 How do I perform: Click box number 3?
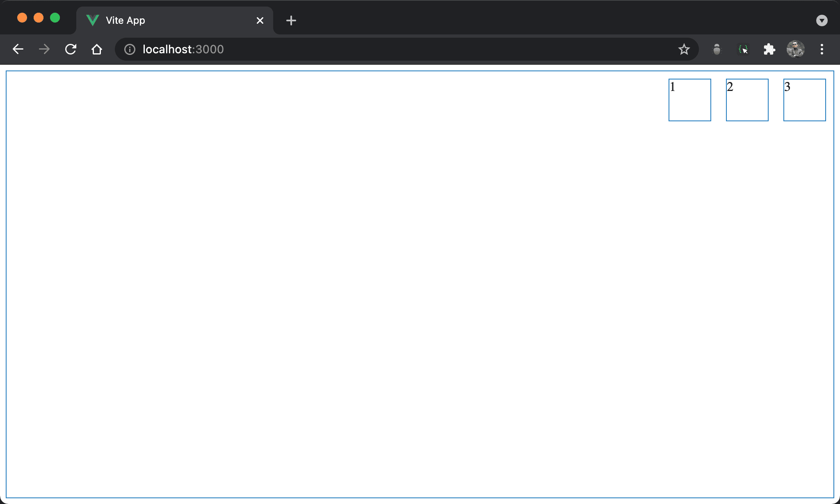tap(804, 100)
